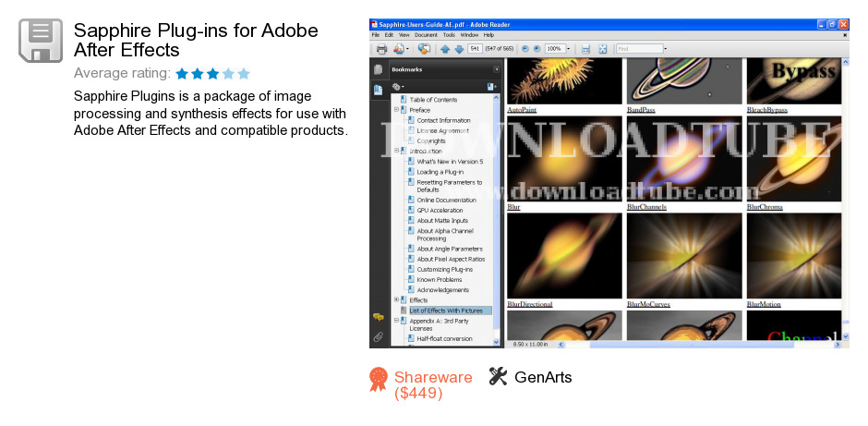Select the GPU Acceleration bookmark
This screenshot has height=426, width=868.
[x=440, y=210]
